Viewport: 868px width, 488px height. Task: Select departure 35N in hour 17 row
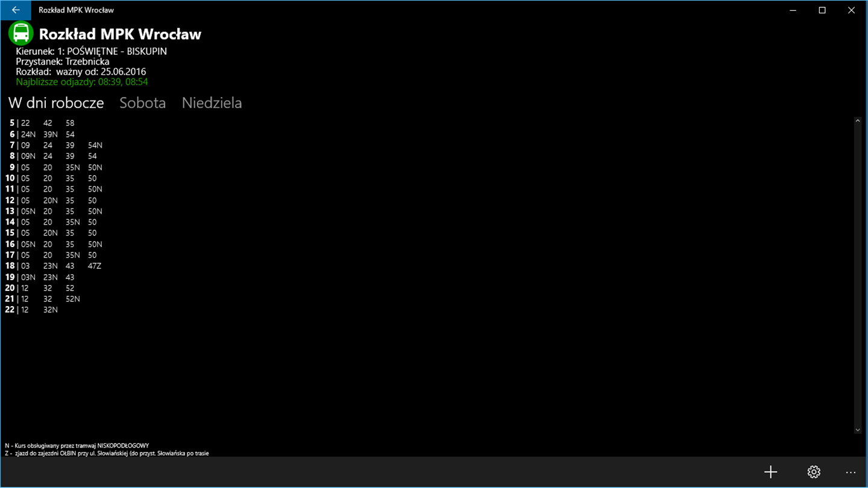point(73,255)
